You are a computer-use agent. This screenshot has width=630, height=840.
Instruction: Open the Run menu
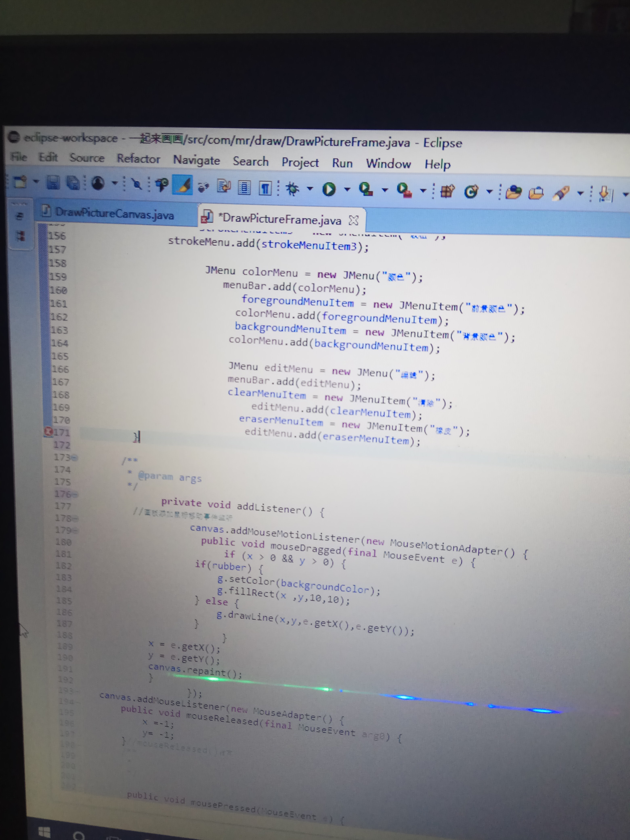point(342,163)
